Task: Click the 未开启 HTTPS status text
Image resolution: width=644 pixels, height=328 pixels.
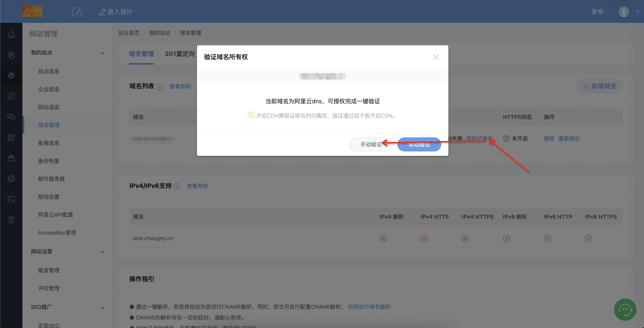Action: coord(520,139)
